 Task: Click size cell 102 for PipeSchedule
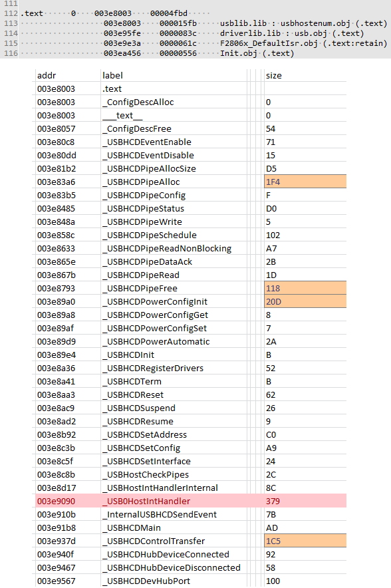click(x=273, y=235)
